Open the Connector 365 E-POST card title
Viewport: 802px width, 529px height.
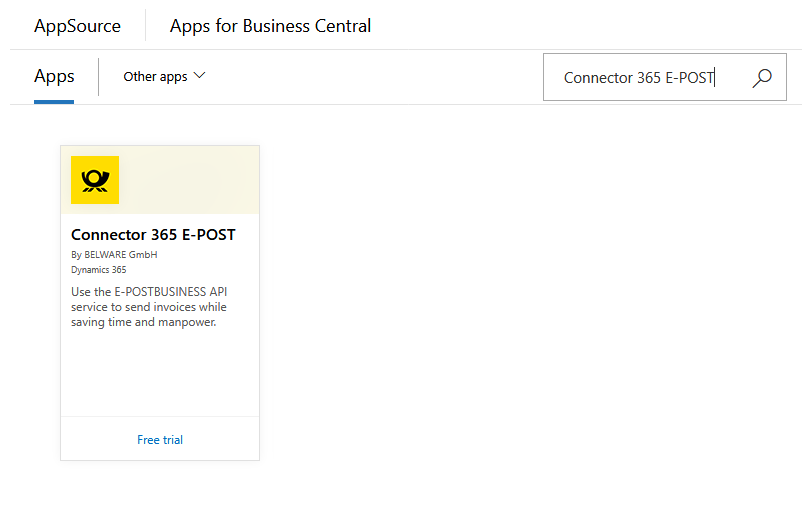click(x=153, y=234)
